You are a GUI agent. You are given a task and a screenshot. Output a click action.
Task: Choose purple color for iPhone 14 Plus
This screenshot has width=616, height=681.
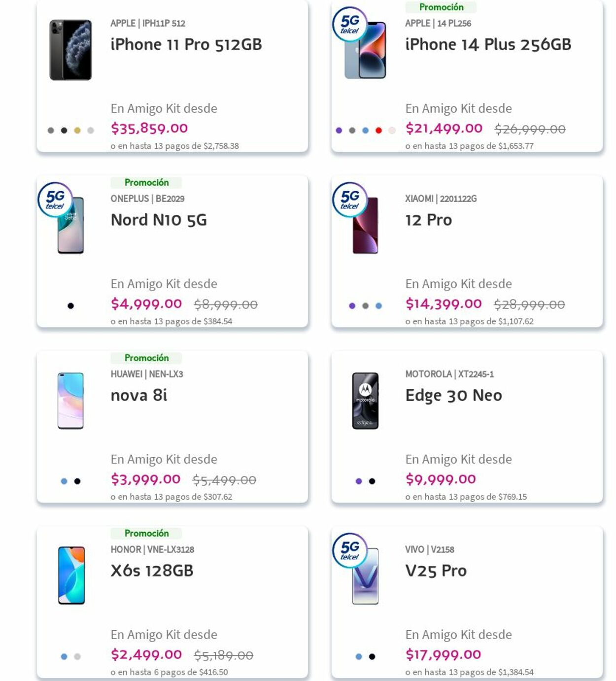click(x=339, y=131)
